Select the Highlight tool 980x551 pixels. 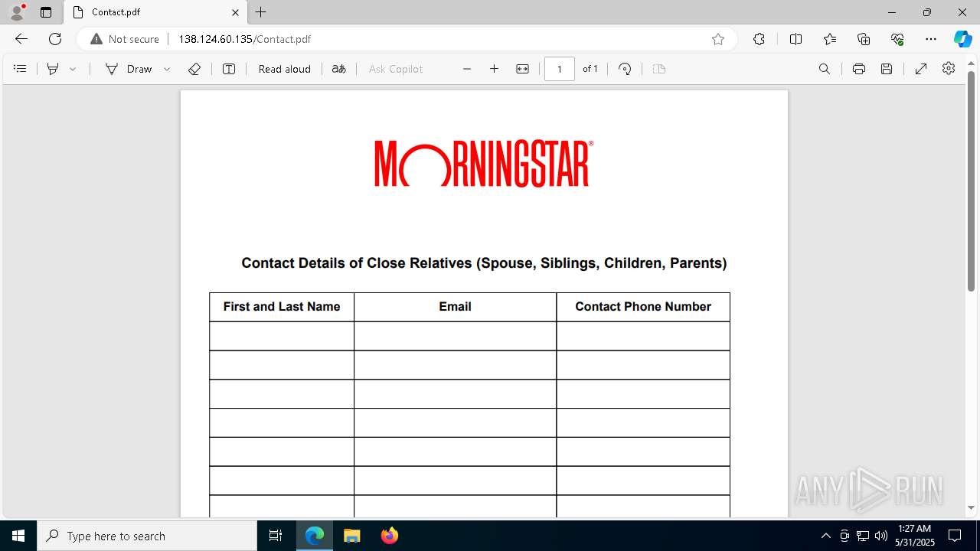53,69
